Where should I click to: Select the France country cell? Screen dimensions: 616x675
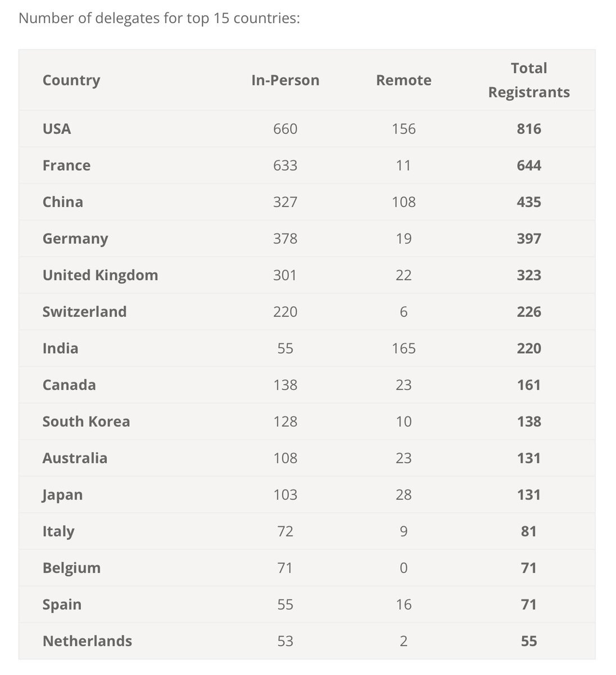point(66,165)
